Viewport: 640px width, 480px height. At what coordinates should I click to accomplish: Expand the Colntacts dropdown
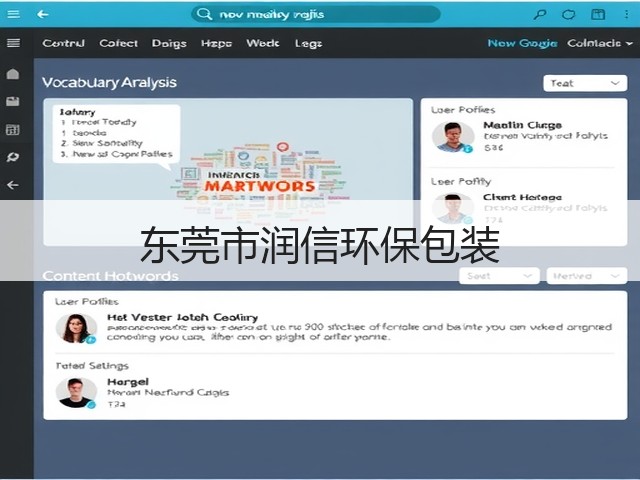pyautogui.click(x=600, y=43)
